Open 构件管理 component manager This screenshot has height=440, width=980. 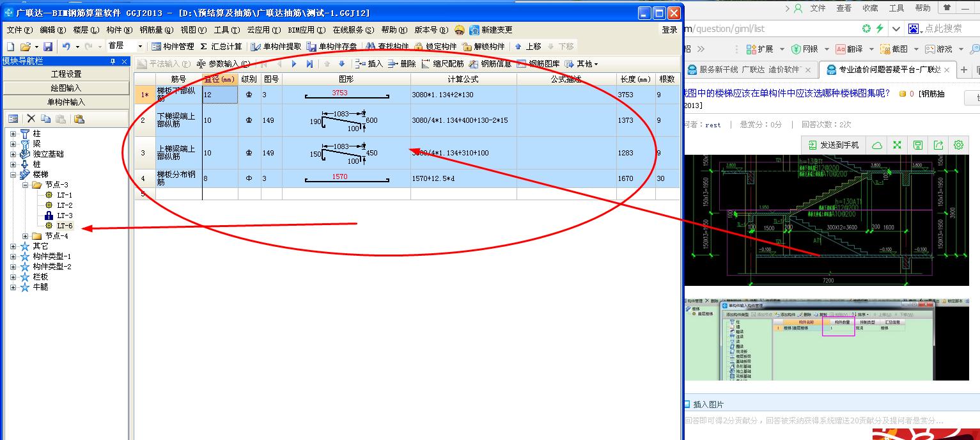173,47
